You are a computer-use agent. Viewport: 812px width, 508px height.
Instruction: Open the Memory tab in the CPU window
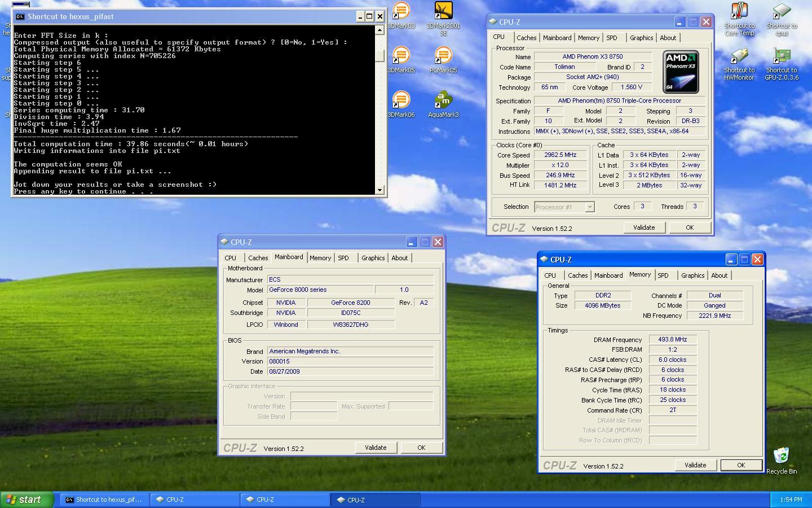click(x=588, y=38)
